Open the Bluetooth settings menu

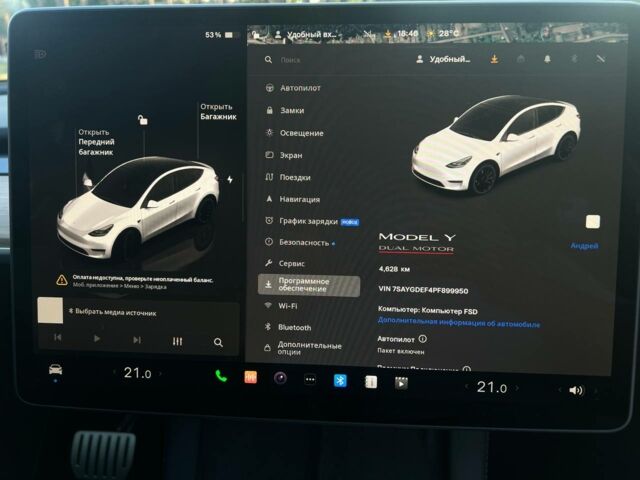click(288, 327)
